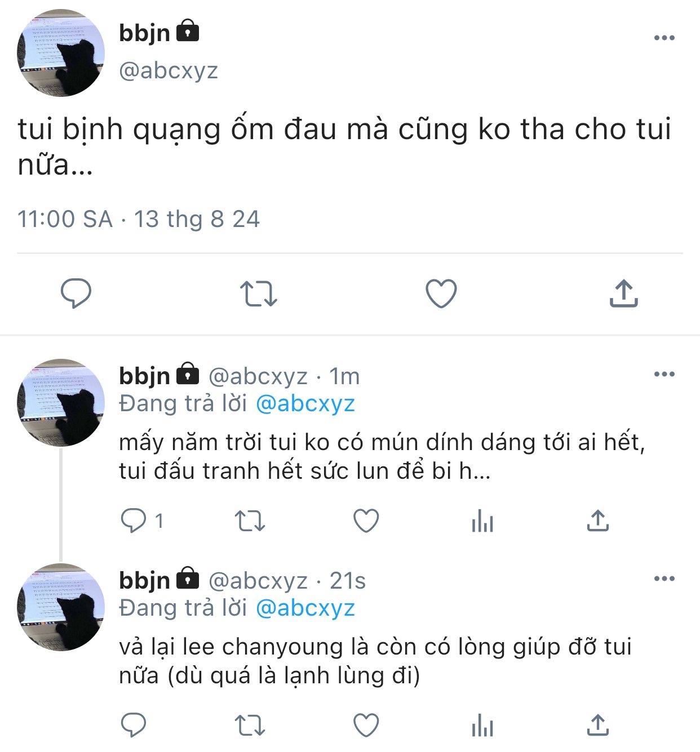Reply to the 21s tweet
Screen dimensions: 700x752
(134, 725)
